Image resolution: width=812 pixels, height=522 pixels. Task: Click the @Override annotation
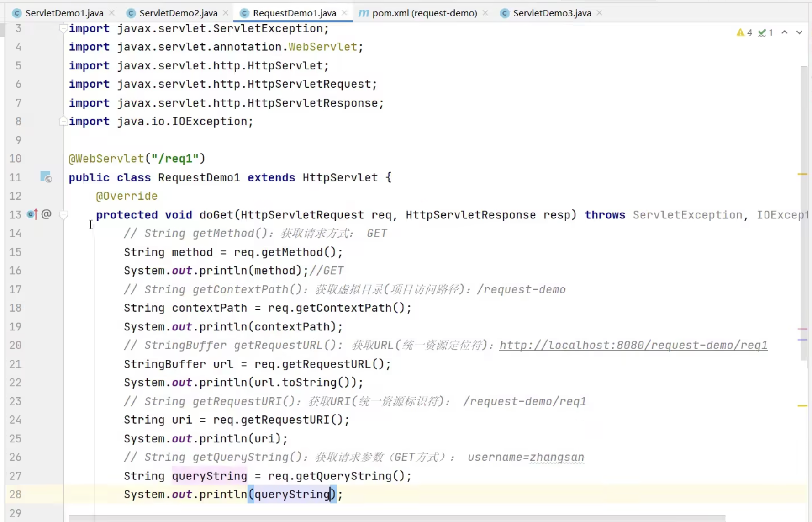(127, 196)
